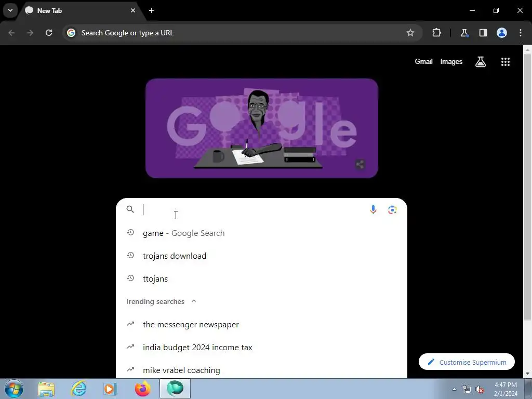The height and width of the screenshot is (399, 532).
Task: Open Windows Media Player from the taskbar
Action: [x=110, y=389]
